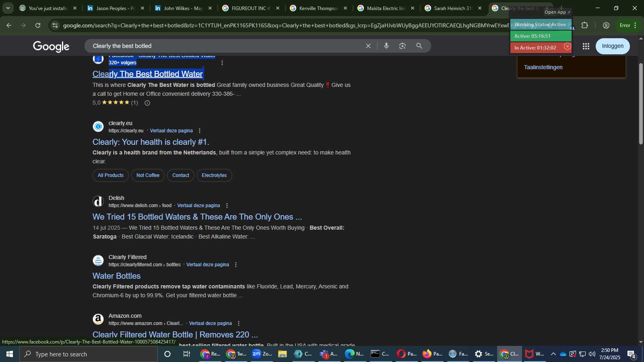Image resolution: width=644 pixels, height=362 pixels.
Task: Open the Extensions puzzle icon
Action: point(585,25)
